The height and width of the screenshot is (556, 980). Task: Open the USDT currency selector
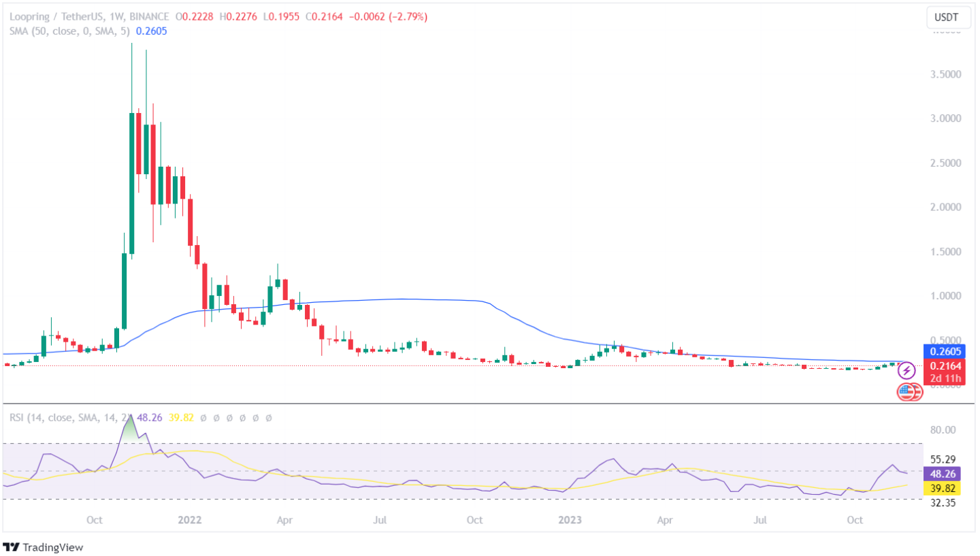point(949,16)
